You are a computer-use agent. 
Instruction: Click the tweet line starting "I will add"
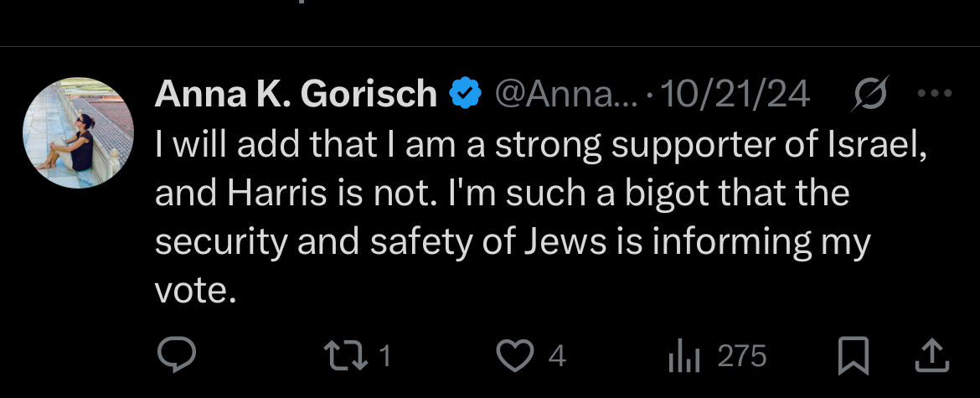pos(540,145)
